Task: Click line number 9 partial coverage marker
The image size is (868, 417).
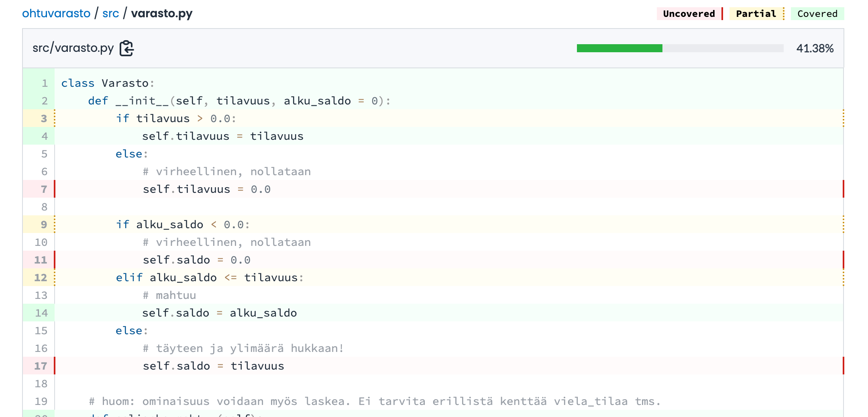Action: pyautogui.click(x=44, y=225)
